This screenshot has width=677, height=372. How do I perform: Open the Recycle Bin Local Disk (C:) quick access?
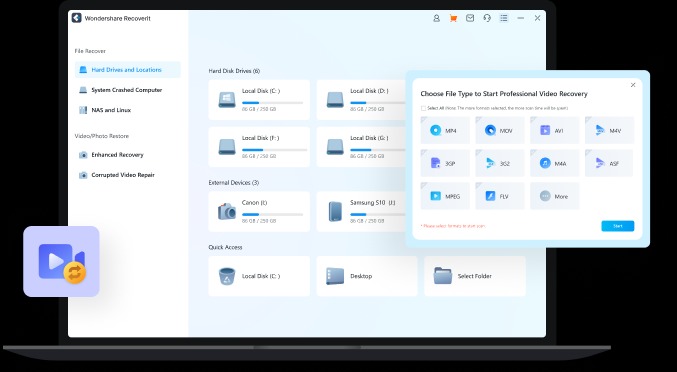(x=259, y=276)
